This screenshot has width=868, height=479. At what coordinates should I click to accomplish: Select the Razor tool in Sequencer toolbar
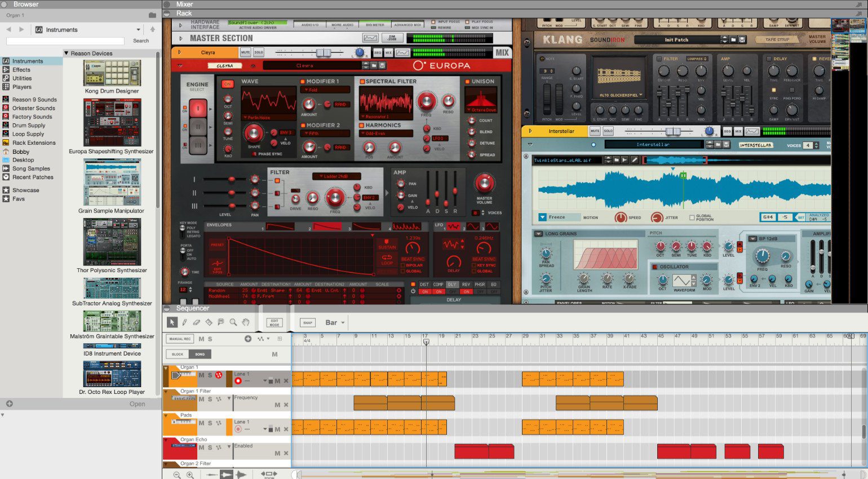pyautogui.click(x=209, y=322)
